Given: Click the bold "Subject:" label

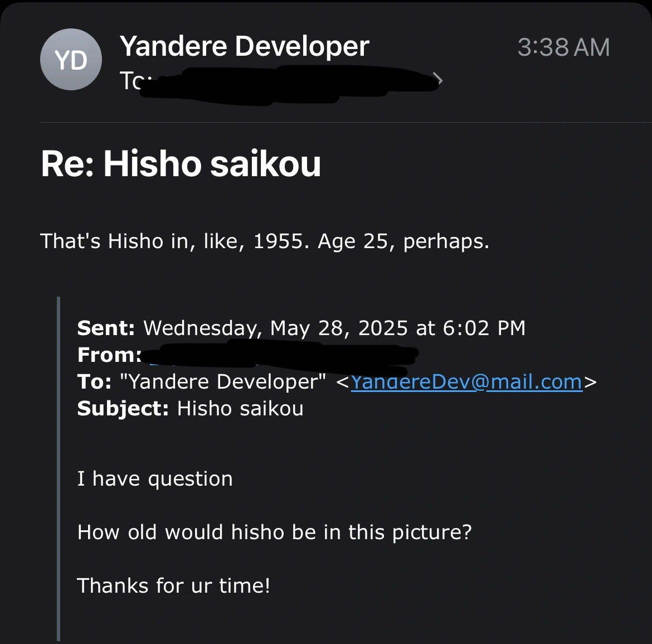Looking at the screenshot, I should pos(123,409).
